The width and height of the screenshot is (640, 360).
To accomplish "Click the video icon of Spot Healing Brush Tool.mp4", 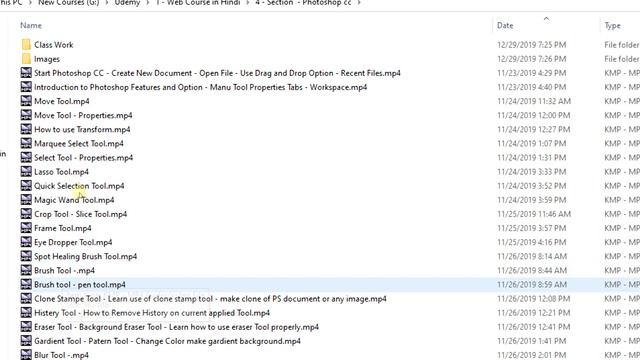I will pos(26,256).
